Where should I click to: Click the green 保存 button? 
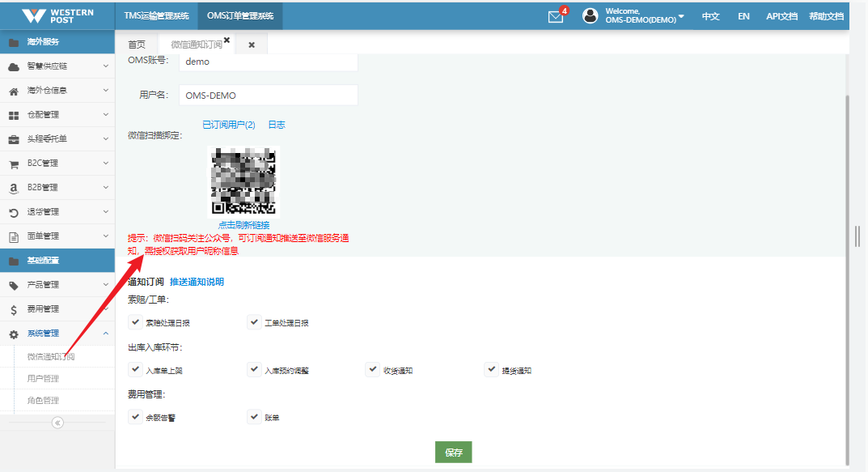(453, 452)
